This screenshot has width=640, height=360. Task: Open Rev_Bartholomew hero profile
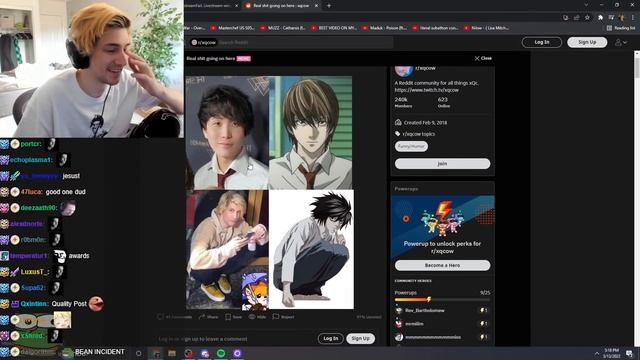(424, 311)
